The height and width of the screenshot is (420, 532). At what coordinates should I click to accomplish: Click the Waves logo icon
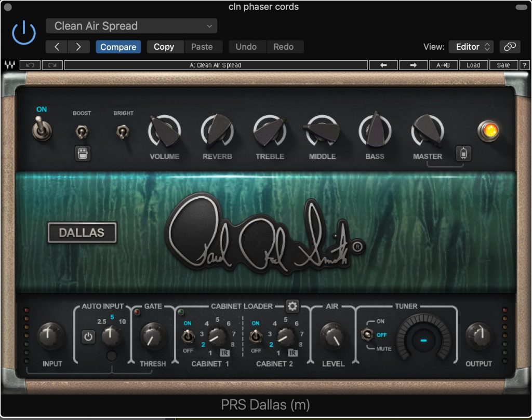click(x=10, y=65)
